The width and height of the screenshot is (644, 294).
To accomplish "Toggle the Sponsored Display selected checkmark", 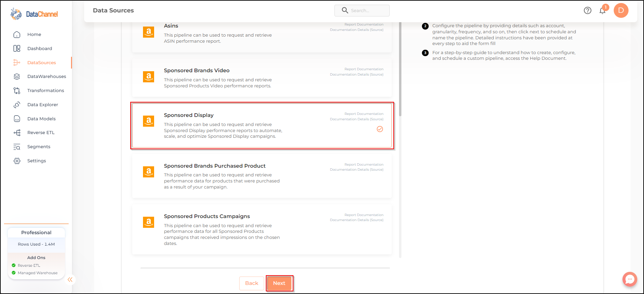I will (380, 129).
